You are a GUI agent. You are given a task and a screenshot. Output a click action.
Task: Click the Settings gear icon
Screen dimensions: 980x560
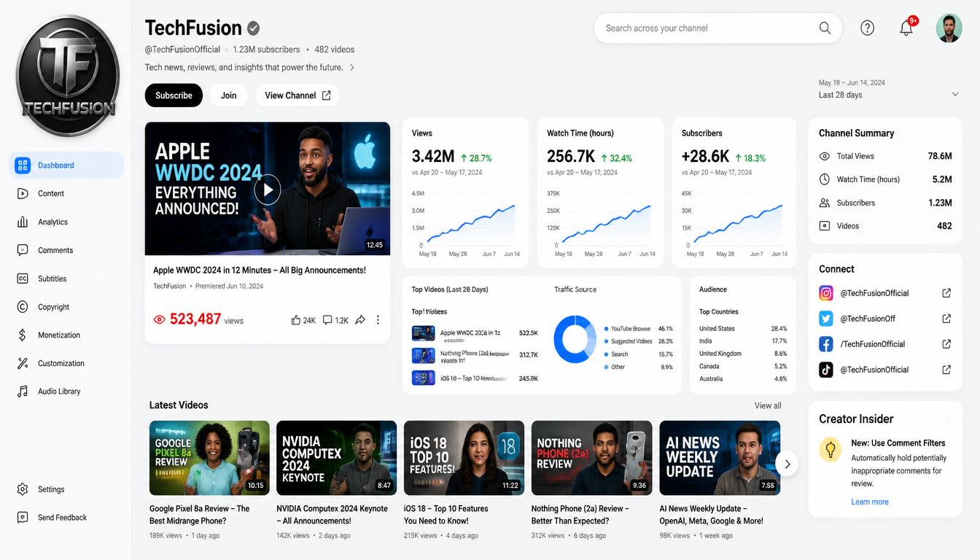click(x=23, y=489)
